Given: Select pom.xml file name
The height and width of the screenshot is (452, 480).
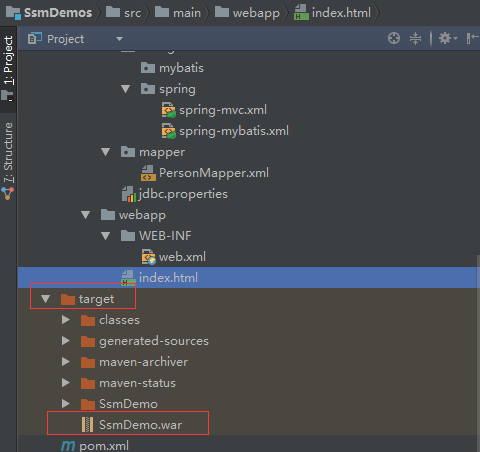Looking at the screenshot, I should click(104, 446).
